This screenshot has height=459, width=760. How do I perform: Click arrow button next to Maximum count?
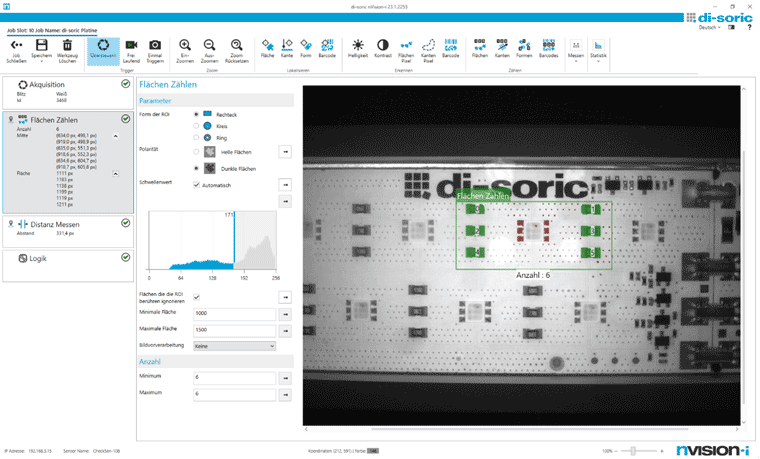pyautogui.click(x=285, y=395)
